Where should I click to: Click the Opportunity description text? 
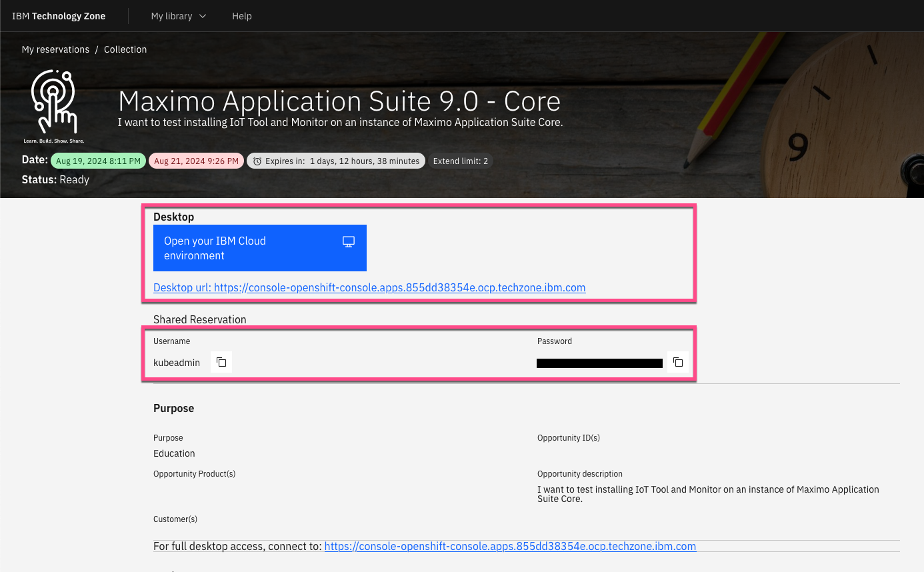point(708,494)
